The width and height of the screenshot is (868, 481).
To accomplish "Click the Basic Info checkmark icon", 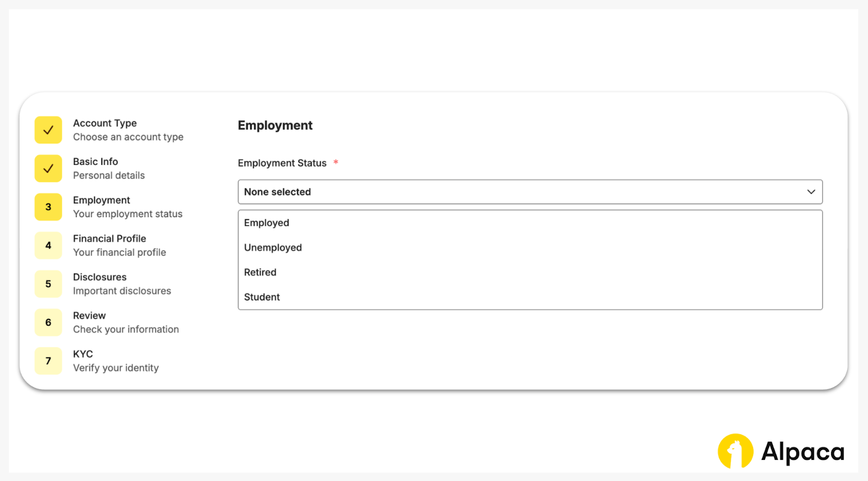I will pyautogui.click(x=48, y=169).
